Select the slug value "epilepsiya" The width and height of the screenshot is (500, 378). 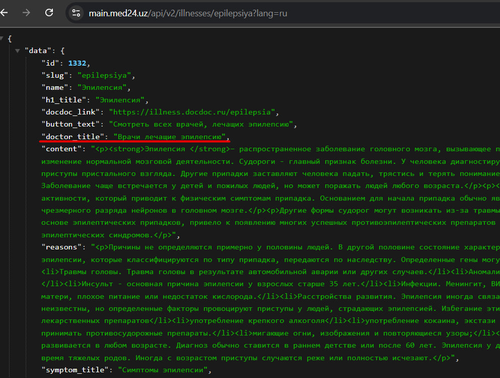click(104, 75)
